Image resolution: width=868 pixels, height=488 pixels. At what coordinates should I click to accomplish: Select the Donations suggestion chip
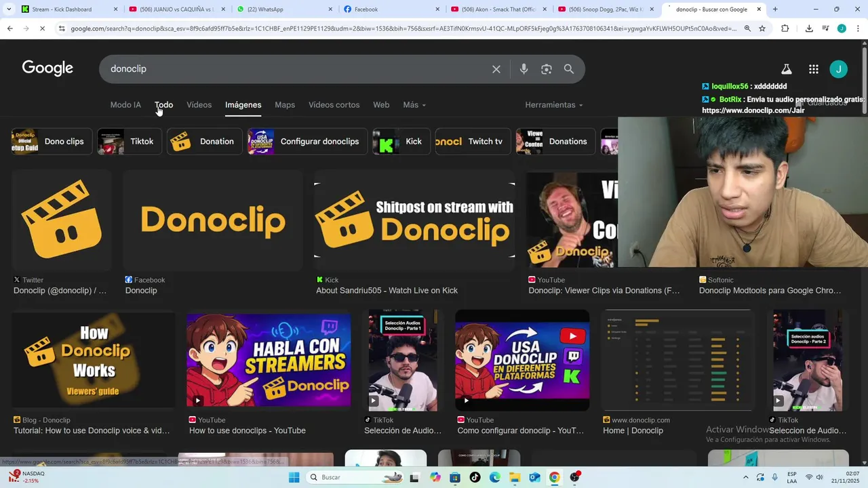(555, 142)
